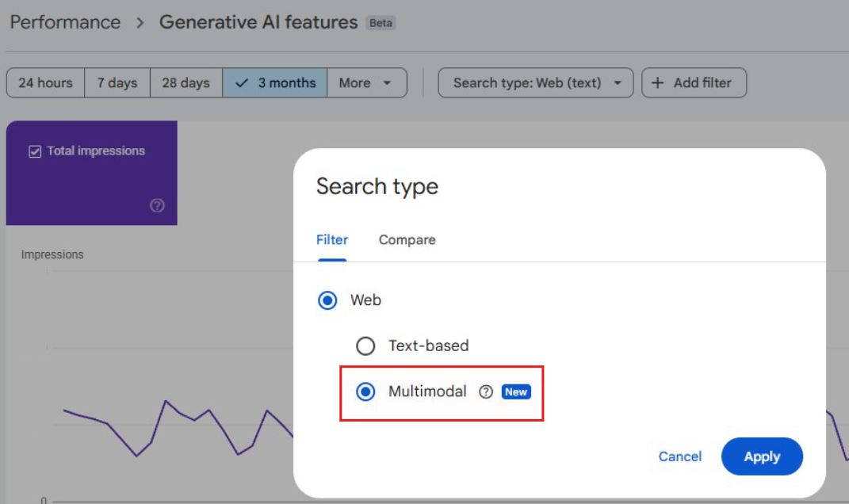Click the New badge beside Multimodal
Screen dimensions: 849x504
tap(516, 392)
